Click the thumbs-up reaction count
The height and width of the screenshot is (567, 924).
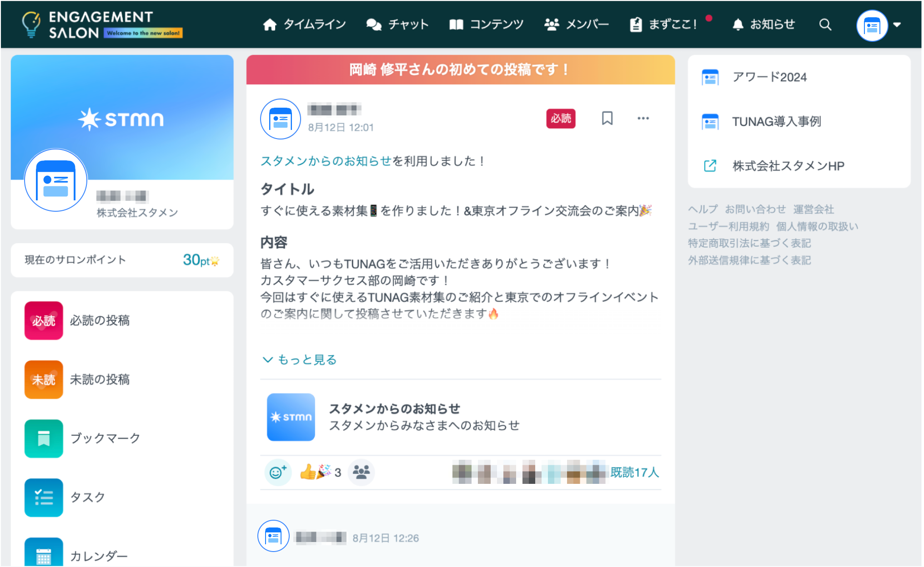pyautogui.click(x=321, y=472)
